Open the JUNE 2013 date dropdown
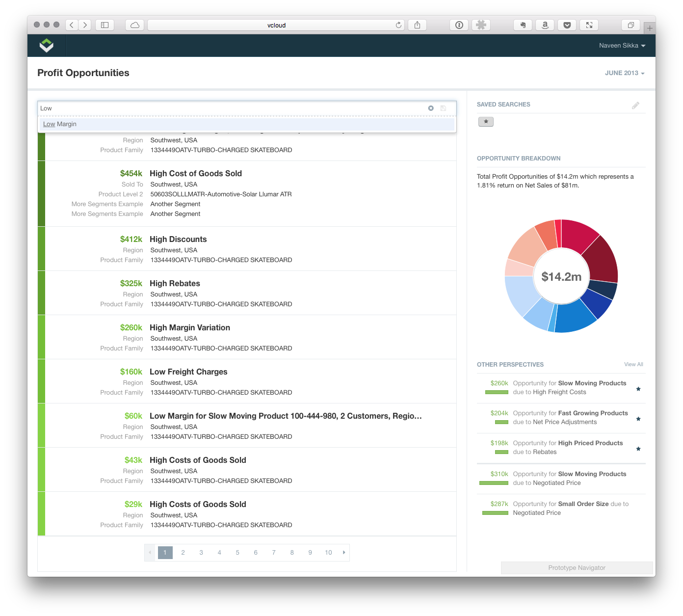This screenshot has width=683, height=616. pos(624,73)
